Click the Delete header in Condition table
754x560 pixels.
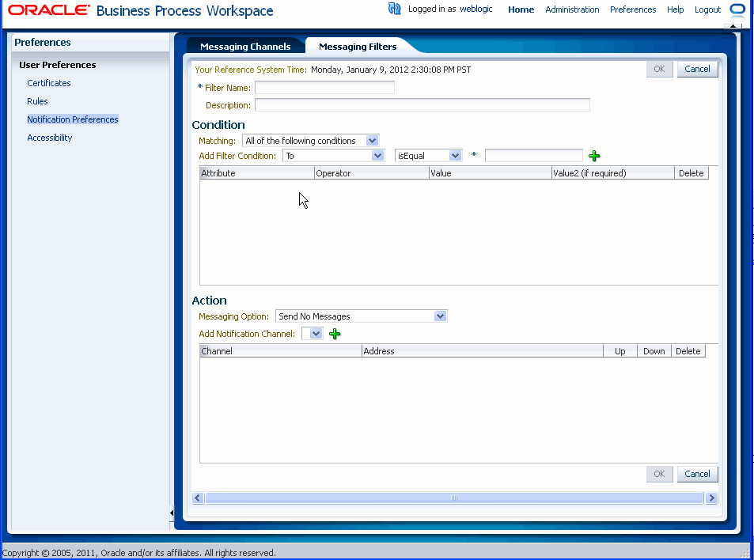point(691,173)
